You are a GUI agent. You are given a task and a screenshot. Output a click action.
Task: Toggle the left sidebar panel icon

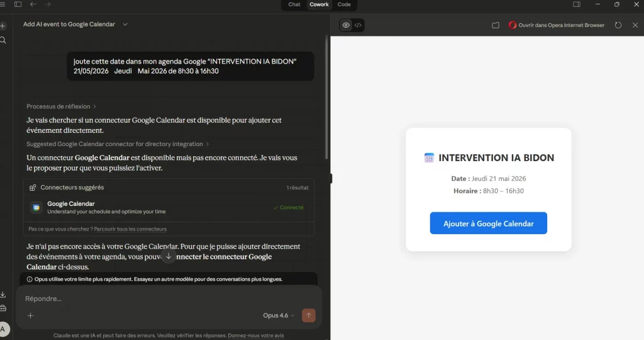coord(18,4)
